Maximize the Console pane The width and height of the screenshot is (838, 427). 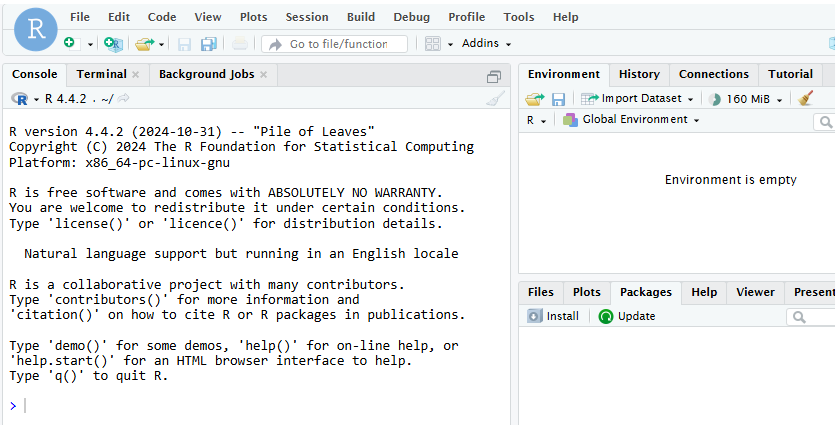click(494, 77)
